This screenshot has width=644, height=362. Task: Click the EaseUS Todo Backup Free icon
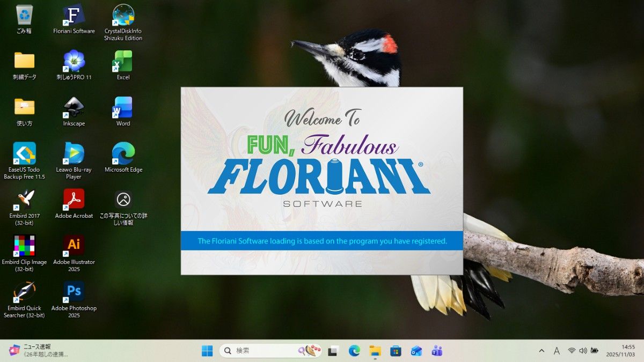point(24,153)
